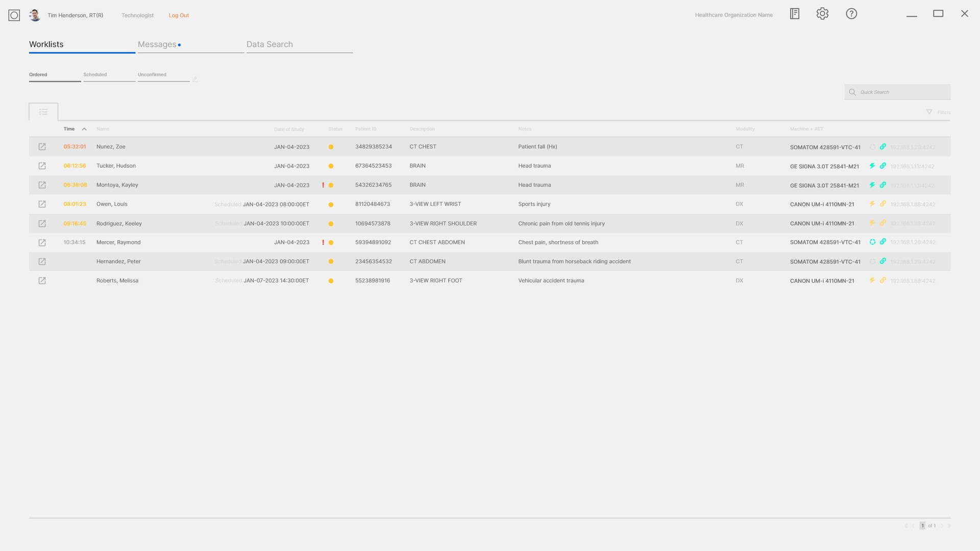
Task: Switch to the Data Search tab
Action: pos(269,44)
